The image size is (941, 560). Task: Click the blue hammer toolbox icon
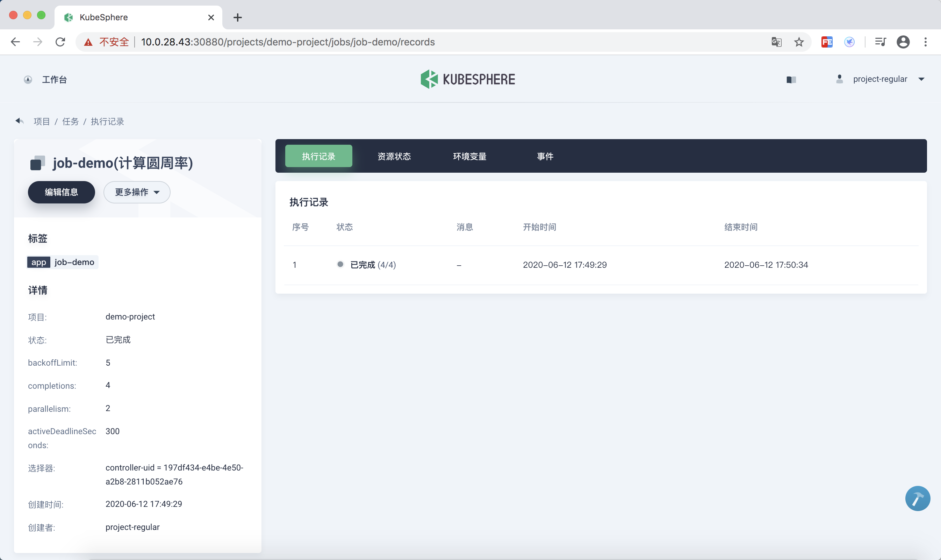[x=917, y=498]
